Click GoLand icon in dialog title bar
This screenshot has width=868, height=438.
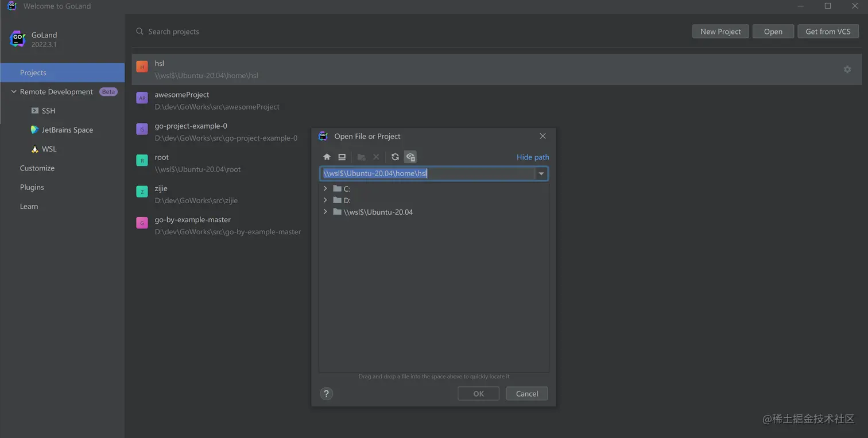point(323,136)
